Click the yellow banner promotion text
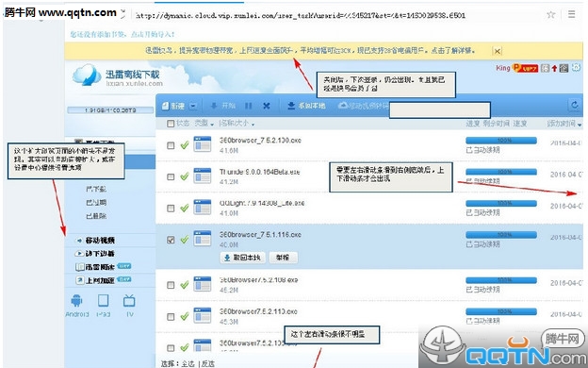 (310, 50)
